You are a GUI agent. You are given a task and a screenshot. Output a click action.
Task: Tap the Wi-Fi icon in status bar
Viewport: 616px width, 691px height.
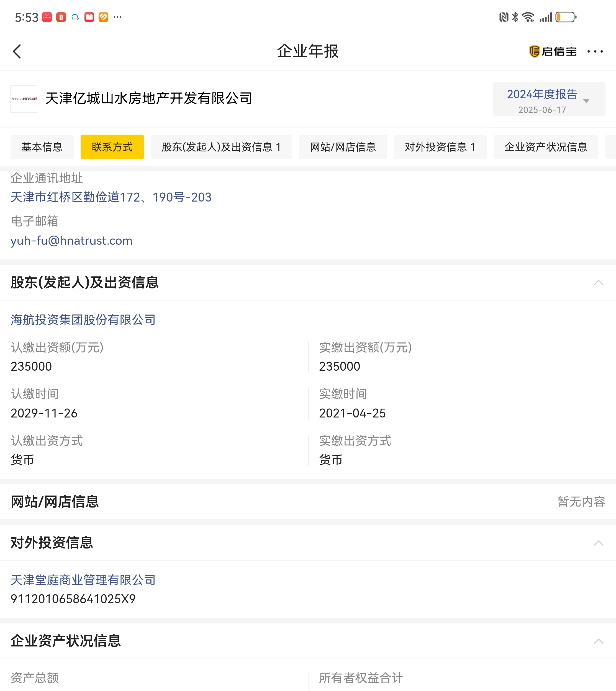(x=528, y=17)
